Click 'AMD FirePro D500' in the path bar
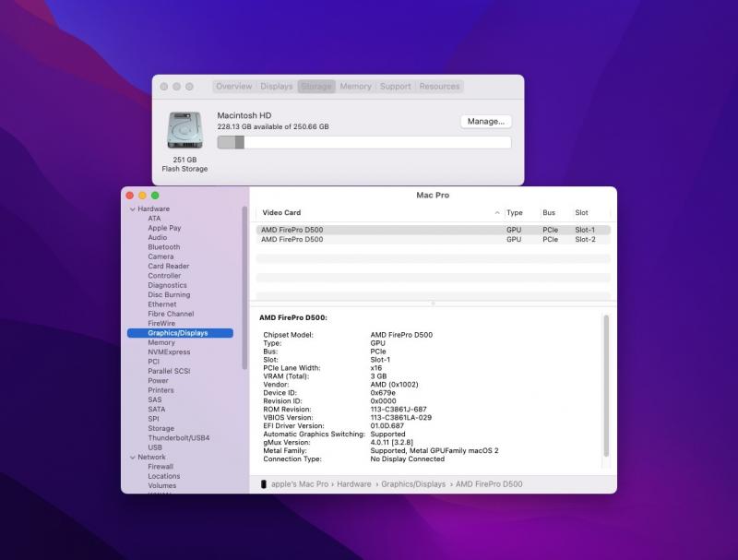Screen dimensions: 738x560 pyautogui.click(x=489, y=484)
